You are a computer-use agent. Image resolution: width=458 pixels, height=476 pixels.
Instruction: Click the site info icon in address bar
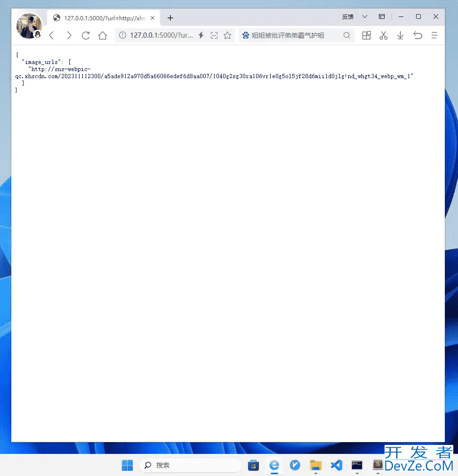122,35
